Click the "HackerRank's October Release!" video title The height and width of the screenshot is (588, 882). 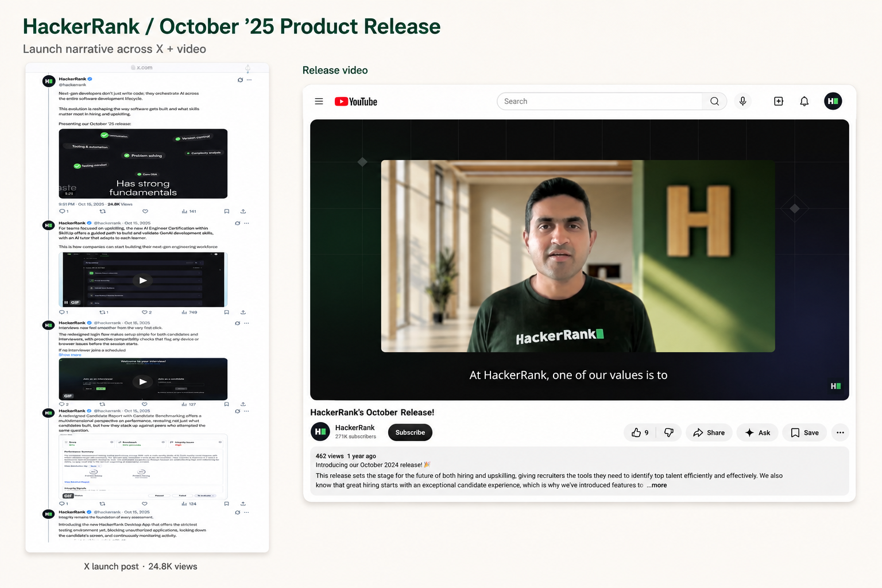coord(372,412)
